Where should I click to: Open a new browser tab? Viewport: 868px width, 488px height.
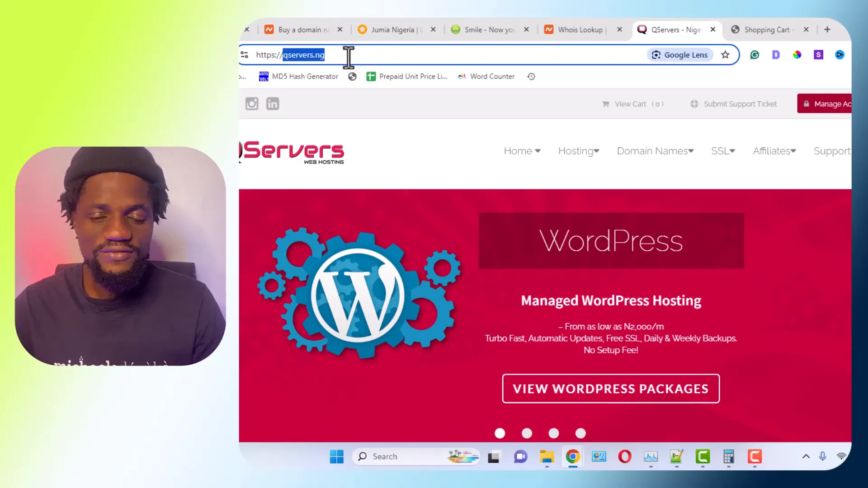point(827,29)
